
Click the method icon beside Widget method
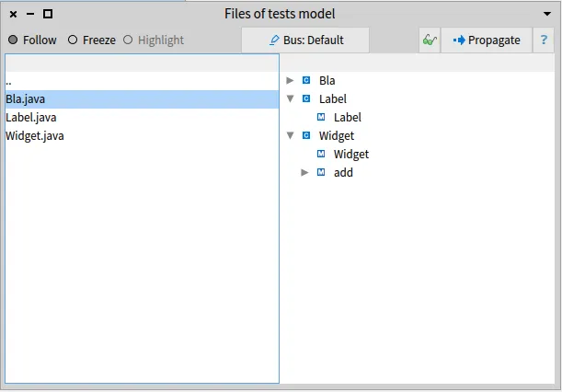[x=321, y=154]
